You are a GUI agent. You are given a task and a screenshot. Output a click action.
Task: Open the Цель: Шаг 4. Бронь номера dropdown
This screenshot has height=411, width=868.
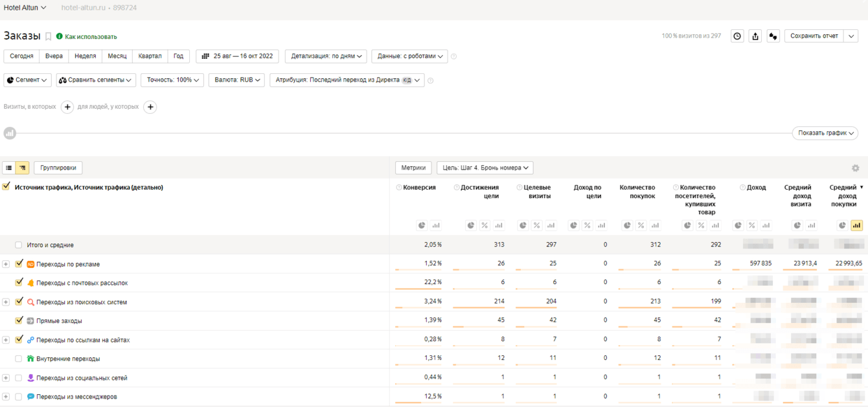pyautogui.click(x=485, y=168)
